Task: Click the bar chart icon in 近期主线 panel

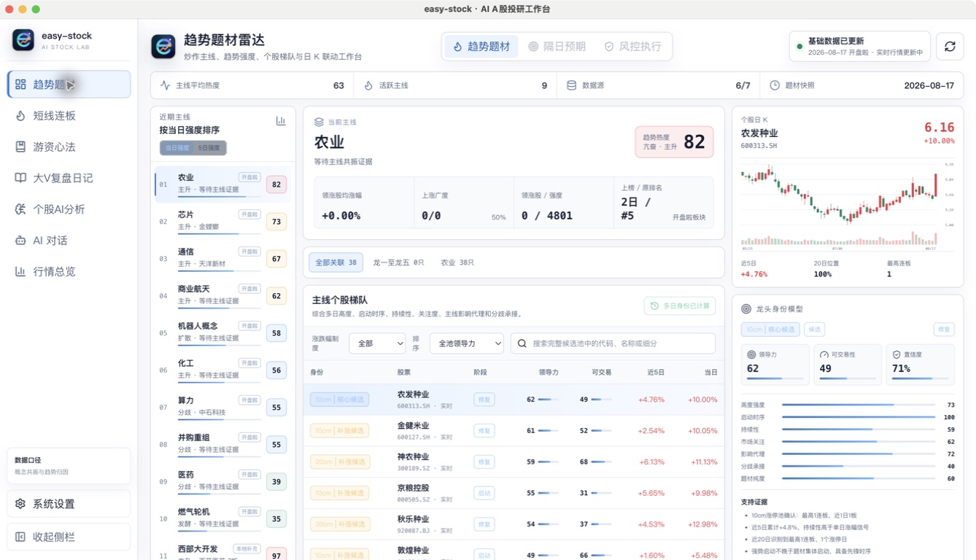Action: click(x=281, y=121)
